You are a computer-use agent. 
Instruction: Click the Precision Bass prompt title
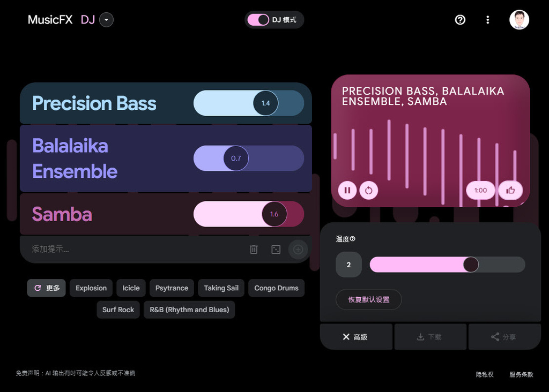(x=94, y=103)
